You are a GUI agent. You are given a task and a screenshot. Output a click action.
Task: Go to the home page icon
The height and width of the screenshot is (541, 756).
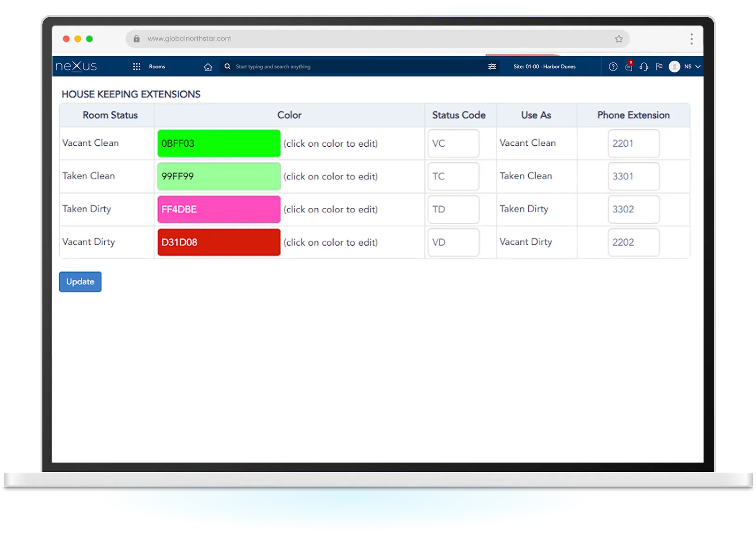[208, 67]
